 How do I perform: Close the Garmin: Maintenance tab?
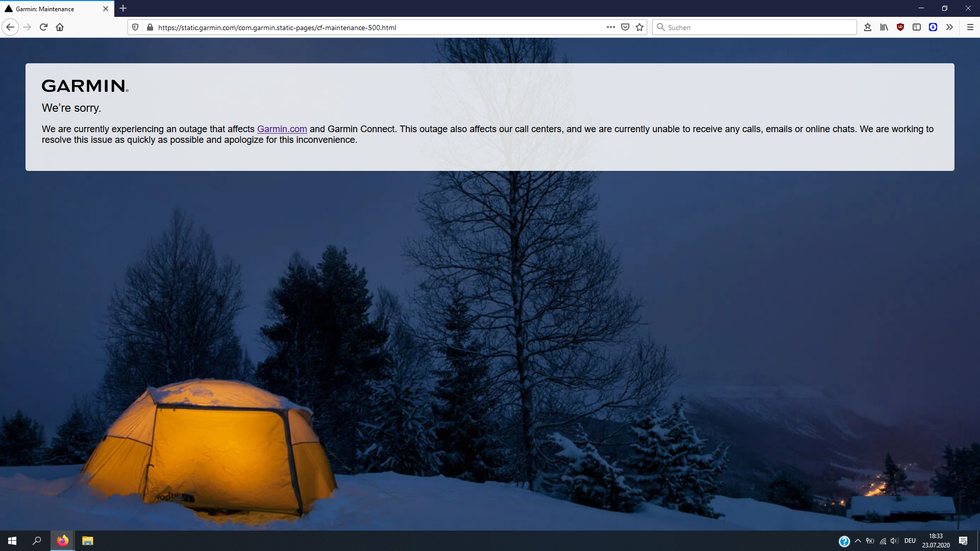pos(106,9)
